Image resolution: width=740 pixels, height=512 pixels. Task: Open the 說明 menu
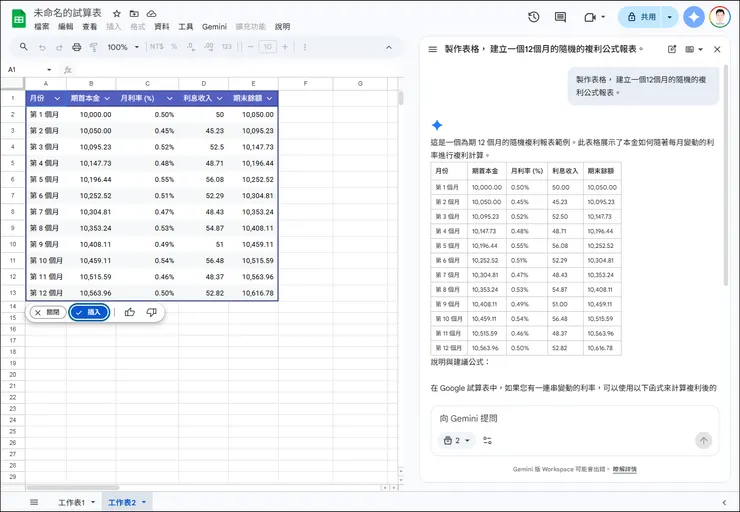(283, 27)
